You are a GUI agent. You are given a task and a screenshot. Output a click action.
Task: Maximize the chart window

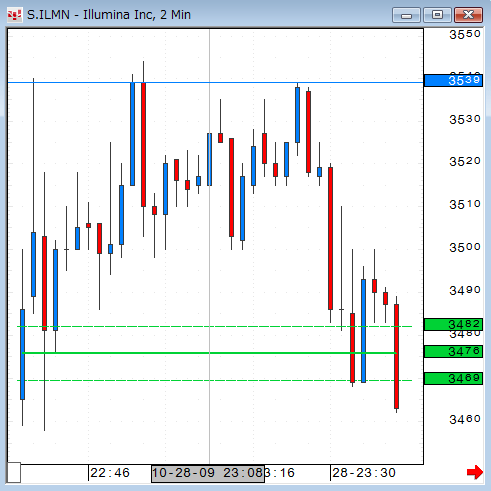click(x=437, y=15)
